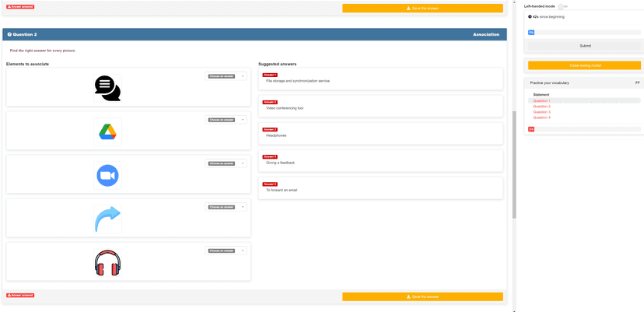Viewport: 644px width, 312px height.
Task: Go to Question 4 in statement list
Action: [541, 117]
